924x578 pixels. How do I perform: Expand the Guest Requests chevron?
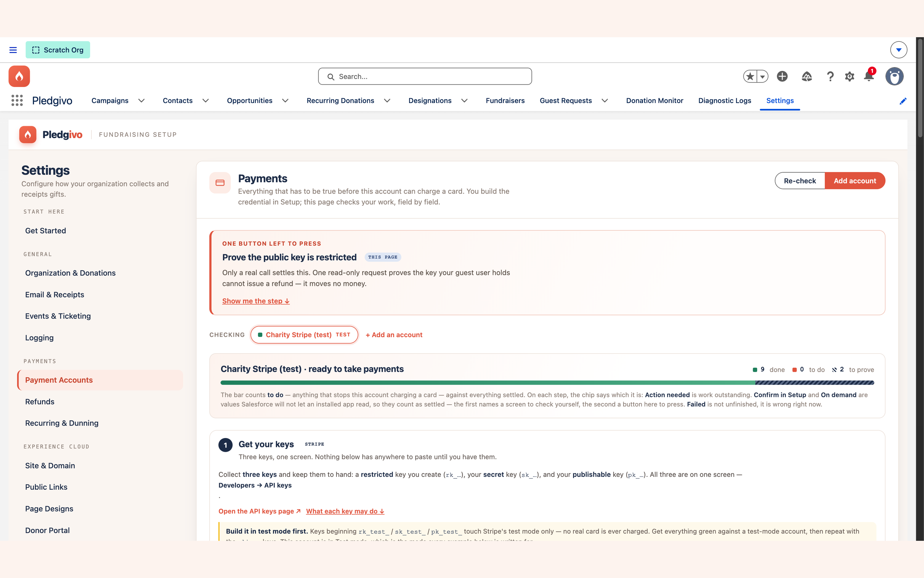tap(605, 101)
